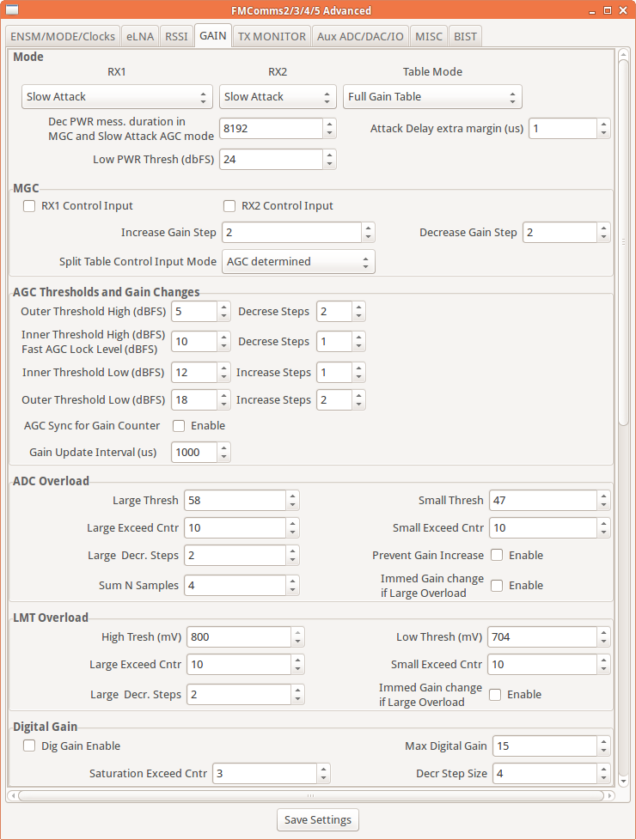Decrement the Decrease Gain Step spinner
Image resolution: width=636 pixels, height=840 pixels.
pyautogui.click(x=604, y=237)
